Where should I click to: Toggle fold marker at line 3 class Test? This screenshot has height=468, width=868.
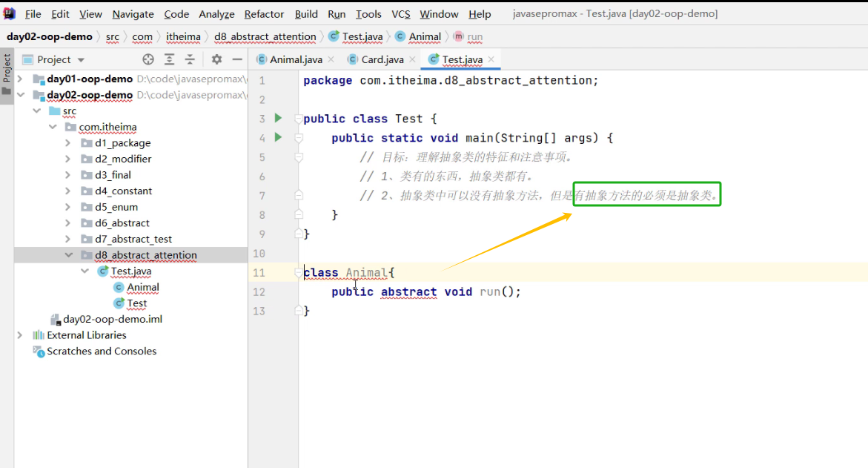click(299, 119)
